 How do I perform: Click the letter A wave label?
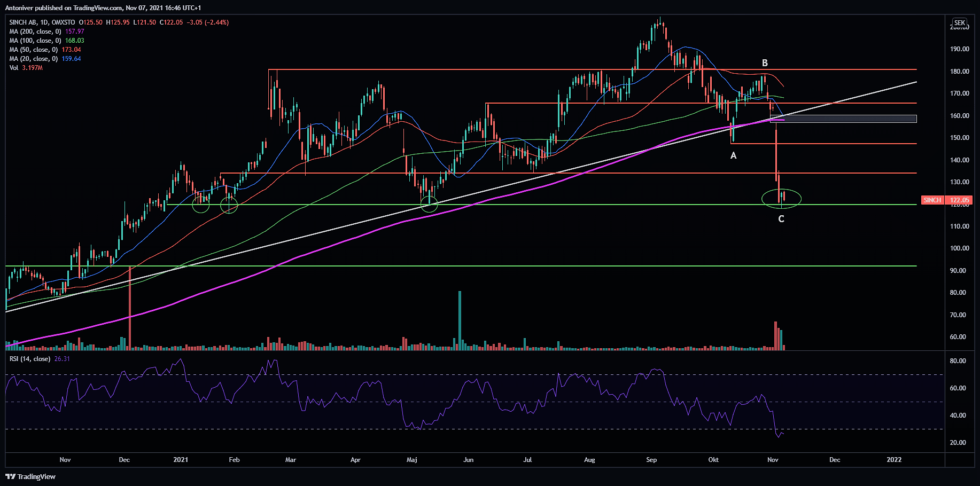click(733, 155)
